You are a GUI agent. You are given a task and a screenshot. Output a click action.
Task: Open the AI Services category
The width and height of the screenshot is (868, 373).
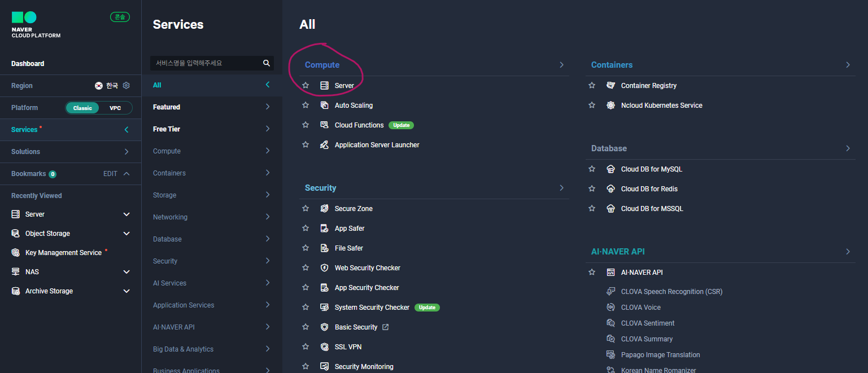[x=212, y=283]
